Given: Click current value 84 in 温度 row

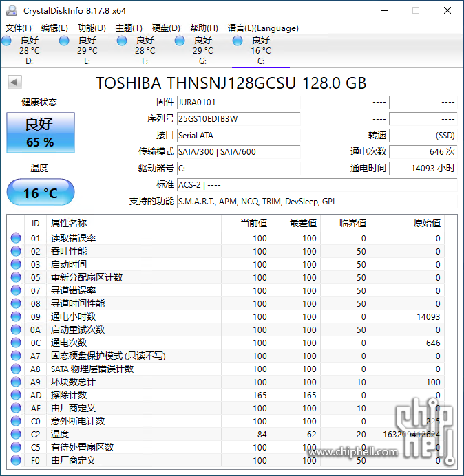Looking at the screenshot, I should coord(262,434).
